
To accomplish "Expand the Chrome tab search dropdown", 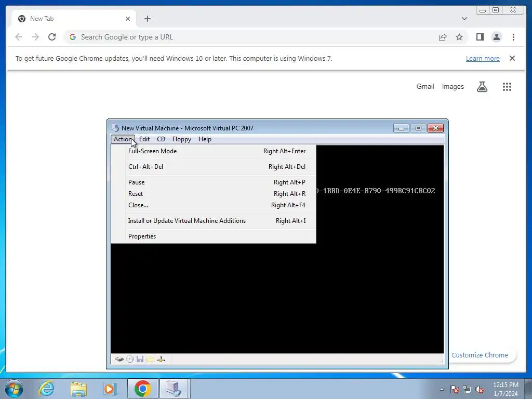I will (x=464, y=19).
